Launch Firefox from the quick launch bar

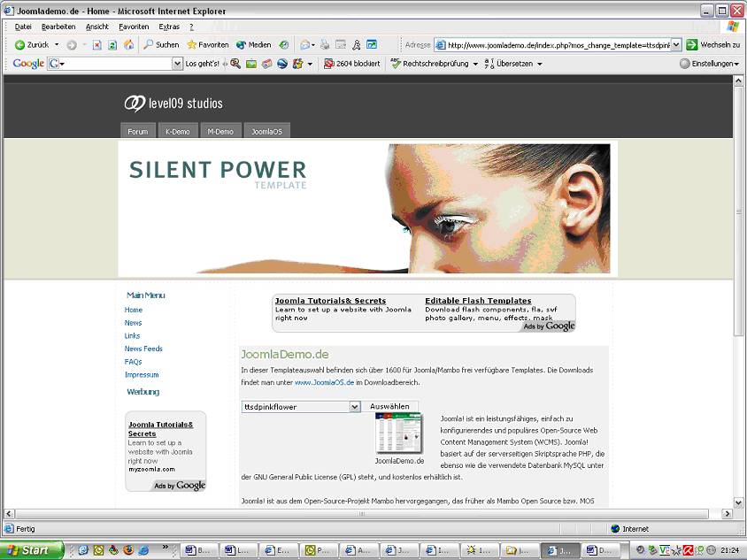point(128,550)
